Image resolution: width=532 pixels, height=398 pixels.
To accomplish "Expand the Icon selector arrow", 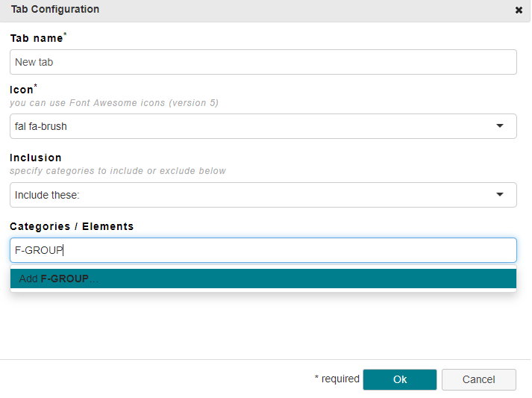I will point(499,126).
